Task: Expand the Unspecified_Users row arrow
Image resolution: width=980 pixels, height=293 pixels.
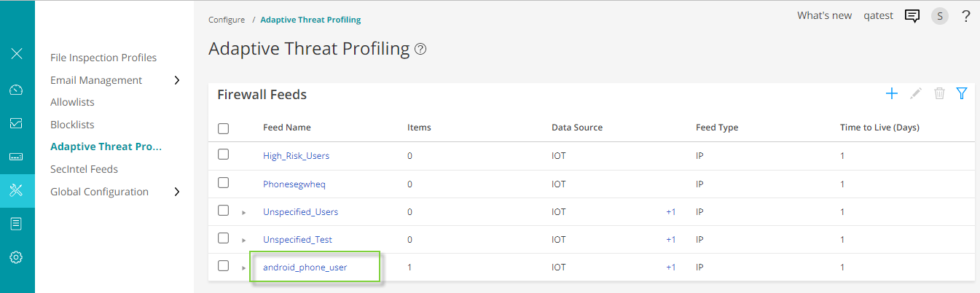Action: pos(244,212)
